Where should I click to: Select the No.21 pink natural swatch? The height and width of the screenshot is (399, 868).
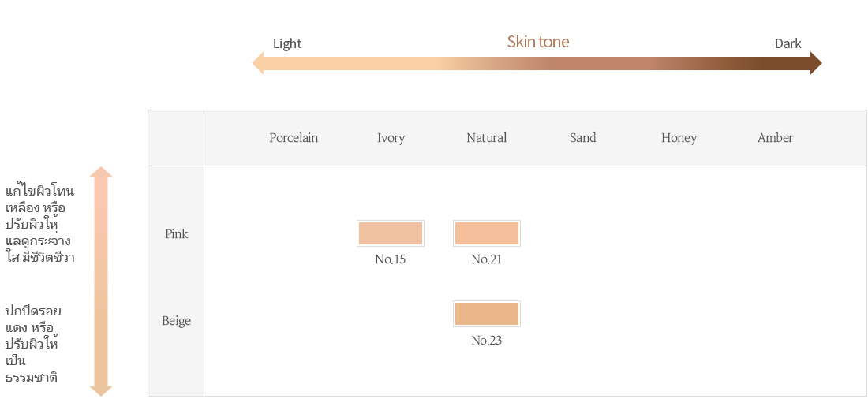pos(487,233)
